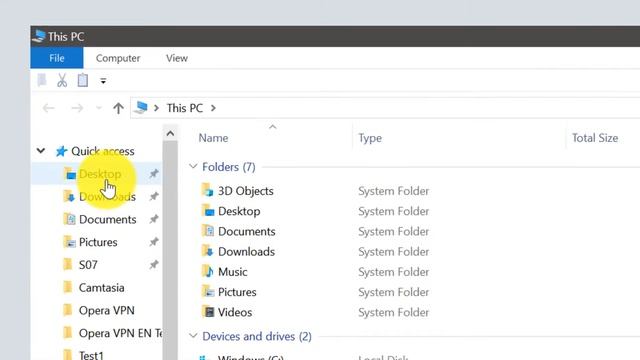Sort by the Total Size column header
The height and width of the screenshot is (360, 640).
click(x=595, y=138)
